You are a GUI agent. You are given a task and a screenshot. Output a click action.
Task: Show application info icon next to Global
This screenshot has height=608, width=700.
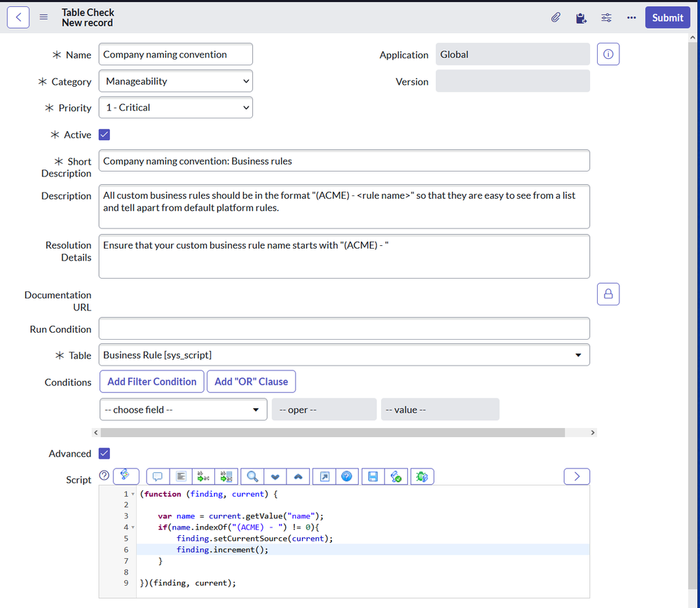tap(608, 54)
